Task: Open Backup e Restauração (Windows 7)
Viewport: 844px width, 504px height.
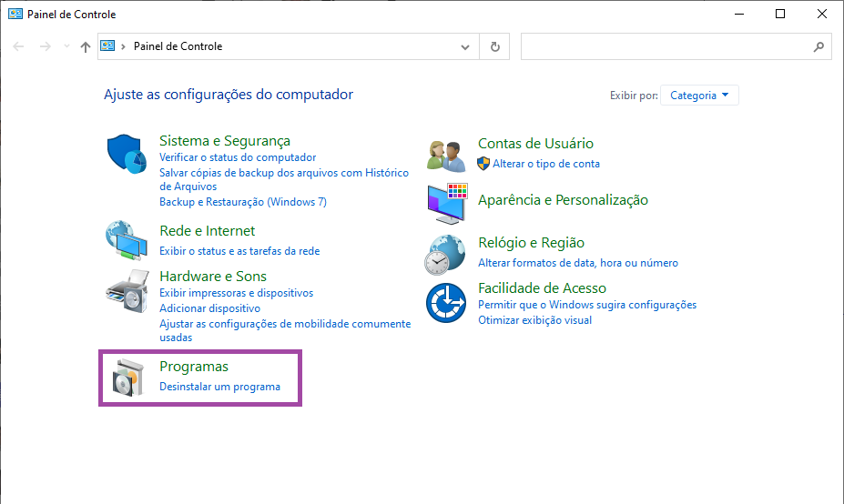Action: coord(243,202)
